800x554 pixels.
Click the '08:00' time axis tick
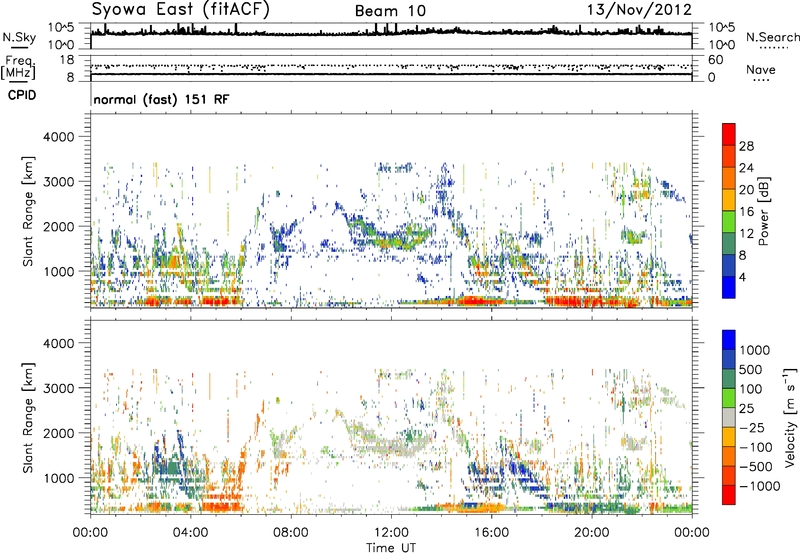coord(291,533)
